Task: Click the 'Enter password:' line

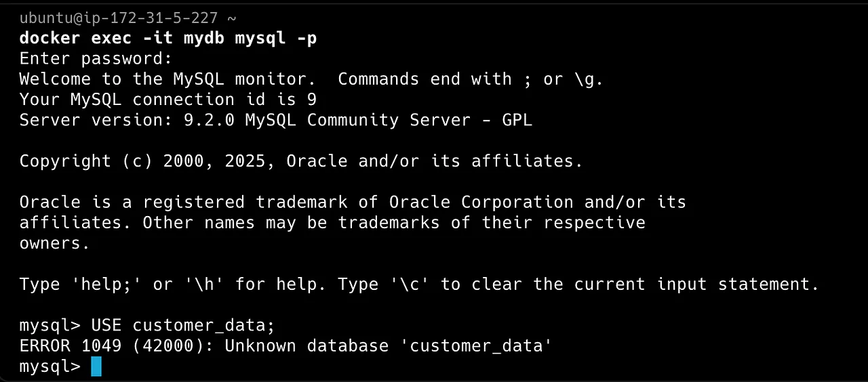Action: pos(96,59)
